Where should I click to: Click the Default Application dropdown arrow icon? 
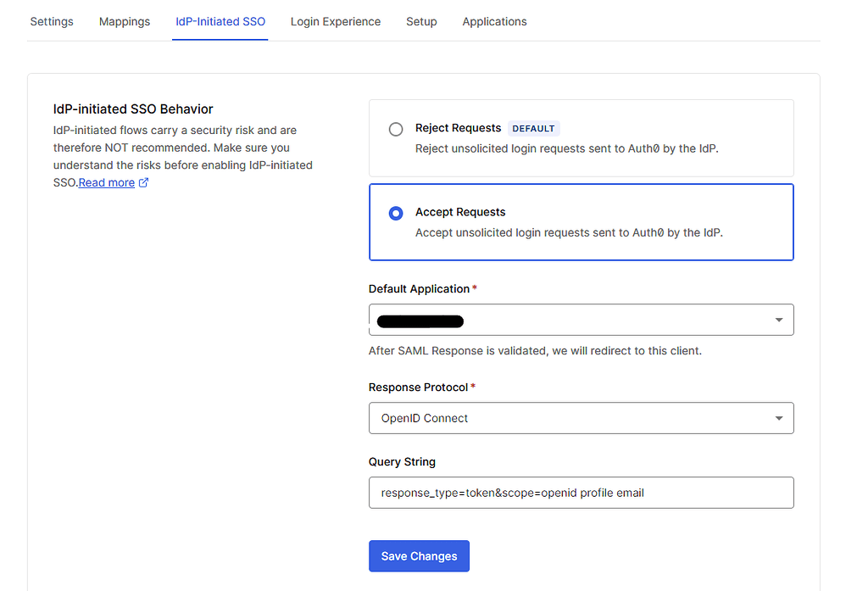(x=778, y=320)
